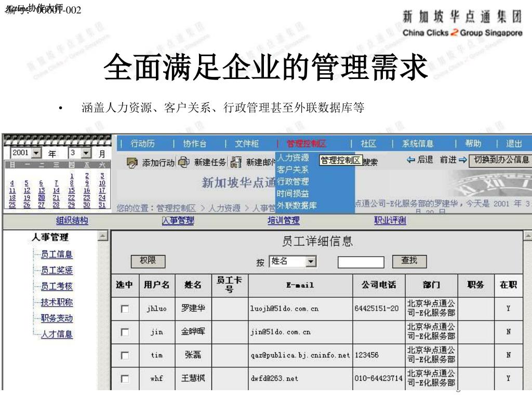Click the 用户名 column header

[157, 285]
